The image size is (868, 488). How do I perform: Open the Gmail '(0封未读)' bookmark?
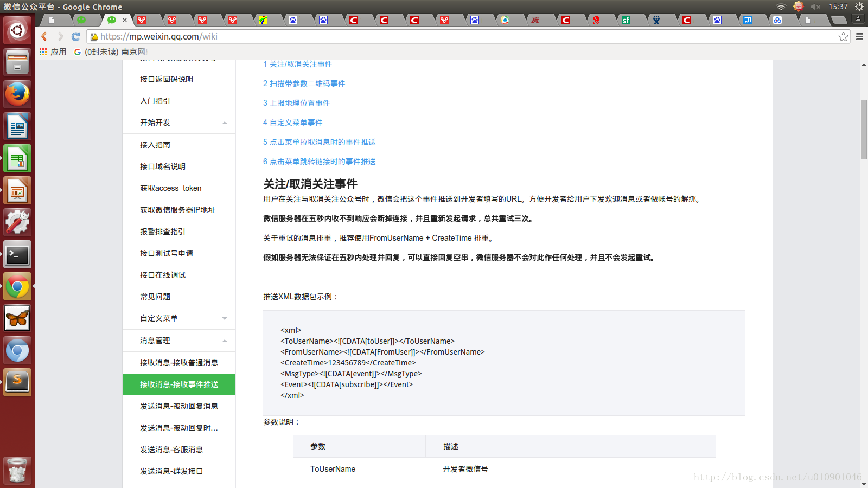tap(111, 52)
